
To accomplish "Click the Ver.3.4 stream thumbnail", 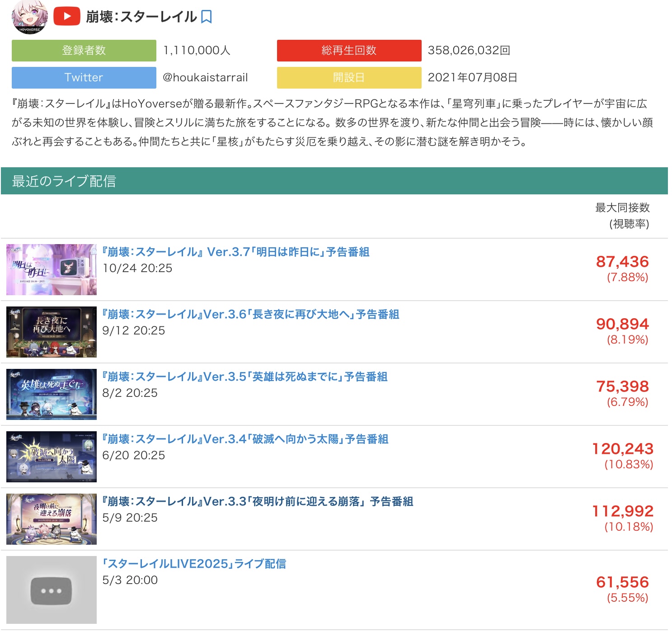I will 52,457.
